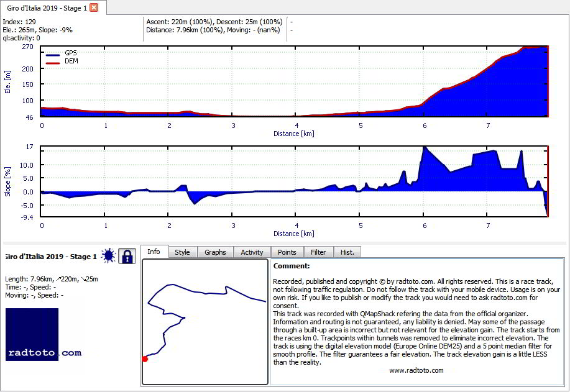Click the www.radtoto.com link in comment
The image size is (570, 392).
pos(416,370)
